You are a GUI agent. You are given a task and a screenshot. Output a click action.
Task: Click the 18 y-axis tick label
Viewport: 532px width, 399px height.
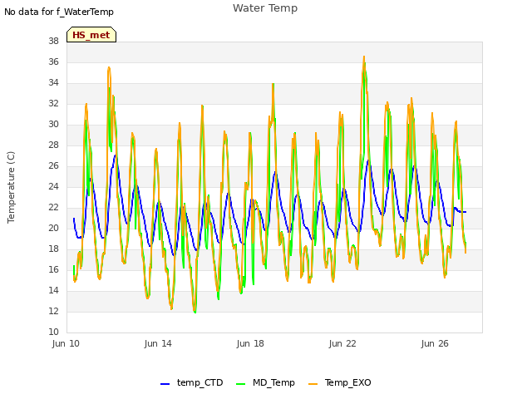[53, 249]
